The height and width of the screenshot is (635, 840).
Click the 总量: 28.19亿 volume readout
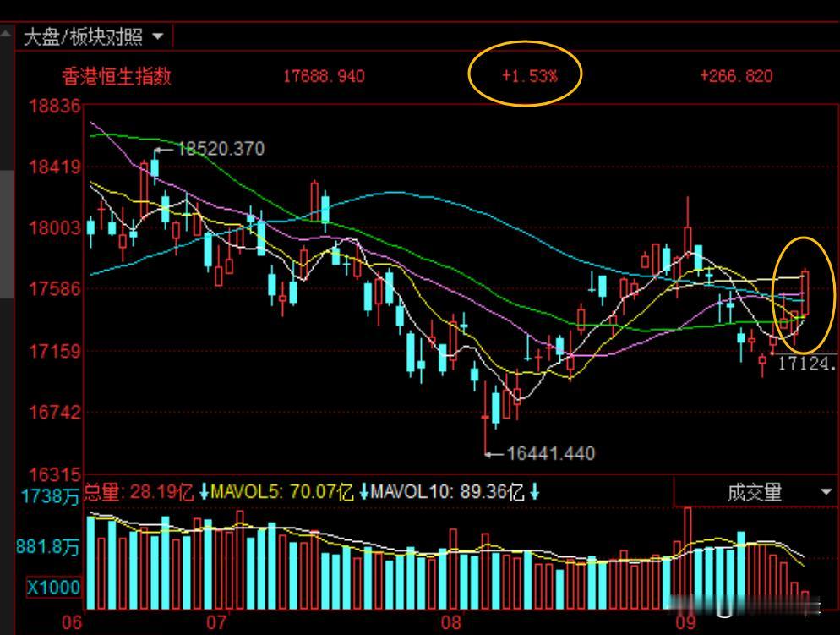(x=139, y=491)
